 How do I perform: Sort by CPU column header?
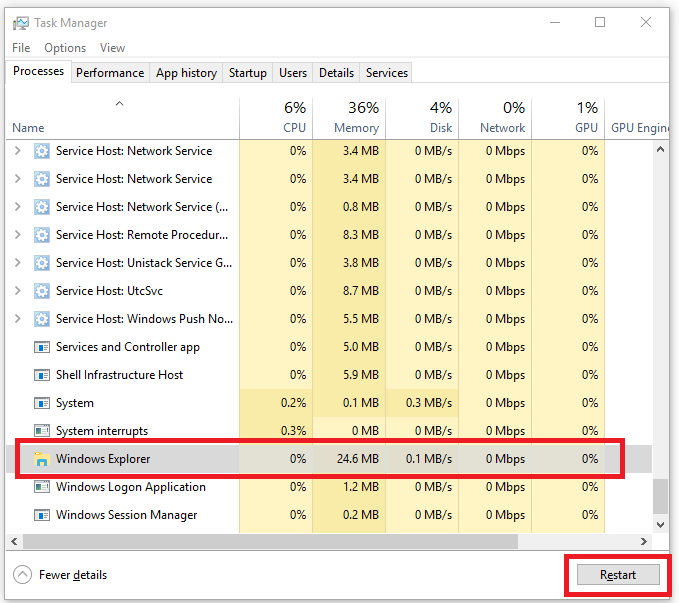coord(276,118)
